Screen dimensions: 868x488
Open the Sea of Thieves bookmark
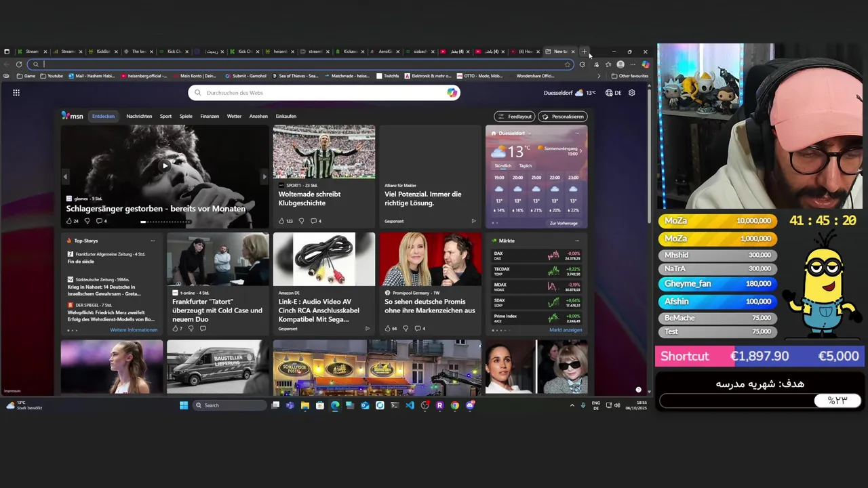tap(295, 76)
